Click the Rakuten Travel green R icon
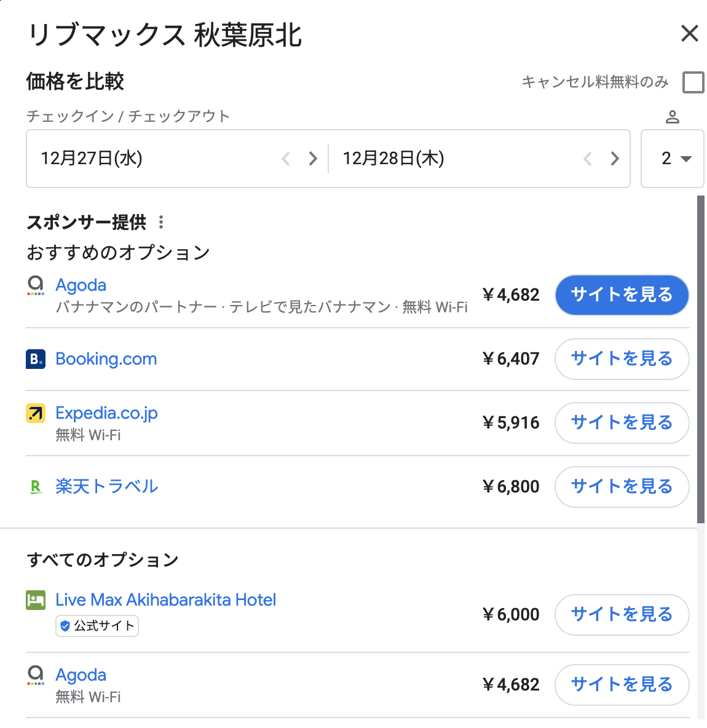 click(36, 486)
